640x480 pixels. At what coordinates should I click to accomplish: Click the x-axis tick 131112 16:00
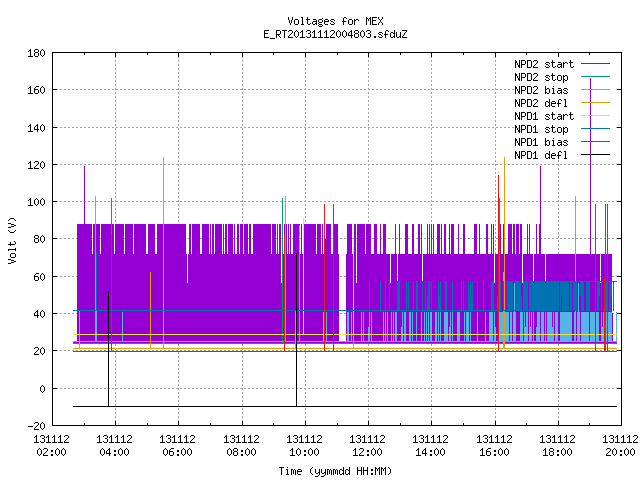[495, 446]
